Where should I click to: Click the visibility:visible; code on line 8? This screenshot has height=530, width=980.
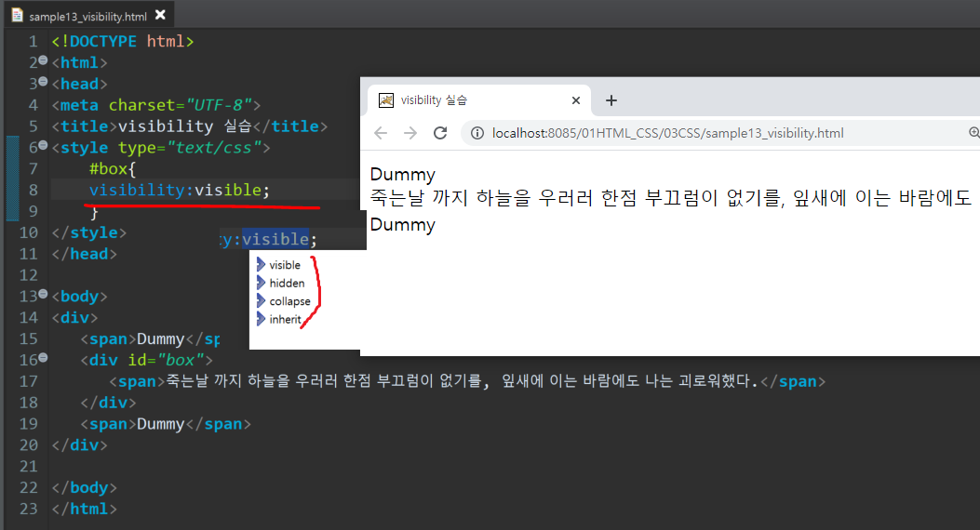pos(180,190)
